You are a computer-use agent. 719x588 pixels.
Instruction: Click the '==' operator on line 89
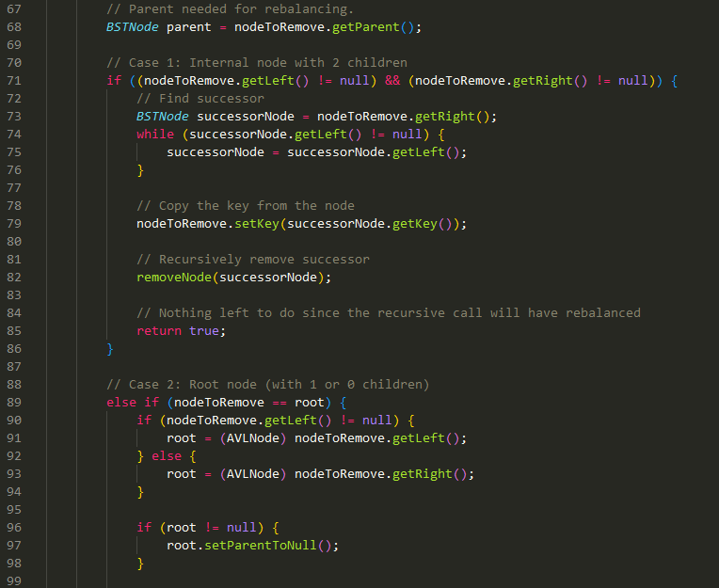coord(280,403)
